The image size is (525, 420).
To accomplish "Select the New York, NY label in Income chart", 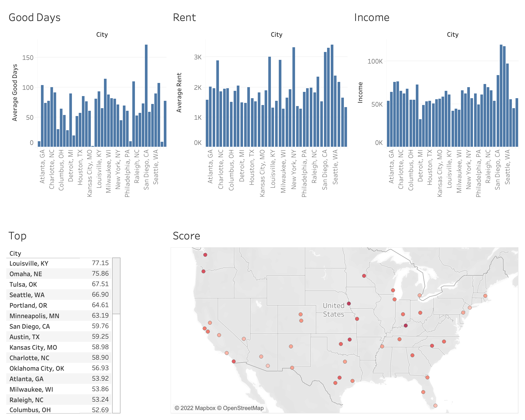I will coord(469,169).
